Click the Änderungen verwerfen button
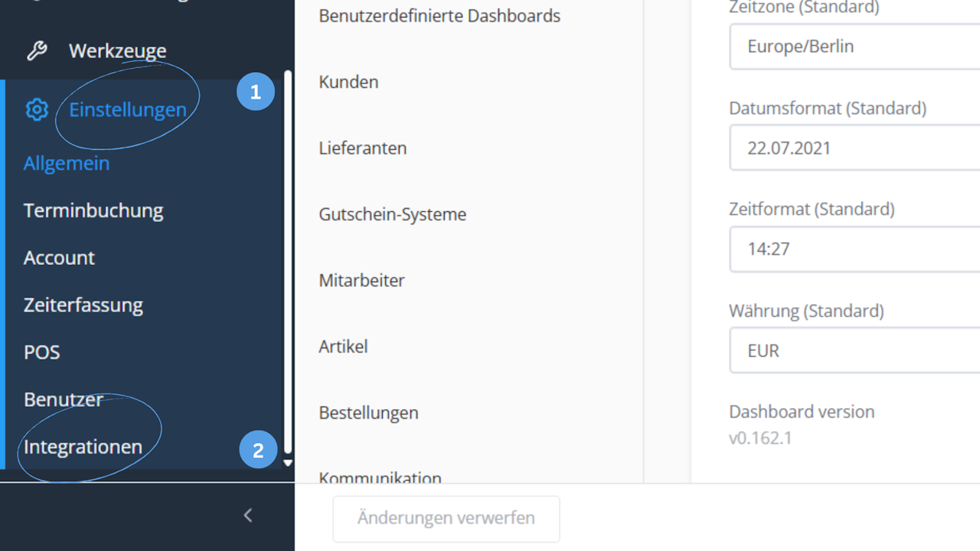 pyautogui.click(x=446, y=518)
